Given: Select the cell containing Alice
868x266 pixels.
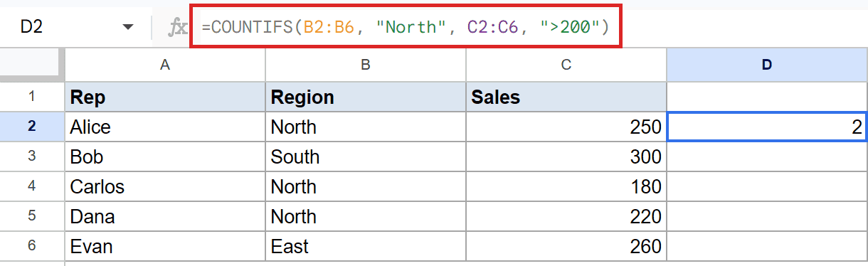Looking at the screenshot, I should [165, 127].
